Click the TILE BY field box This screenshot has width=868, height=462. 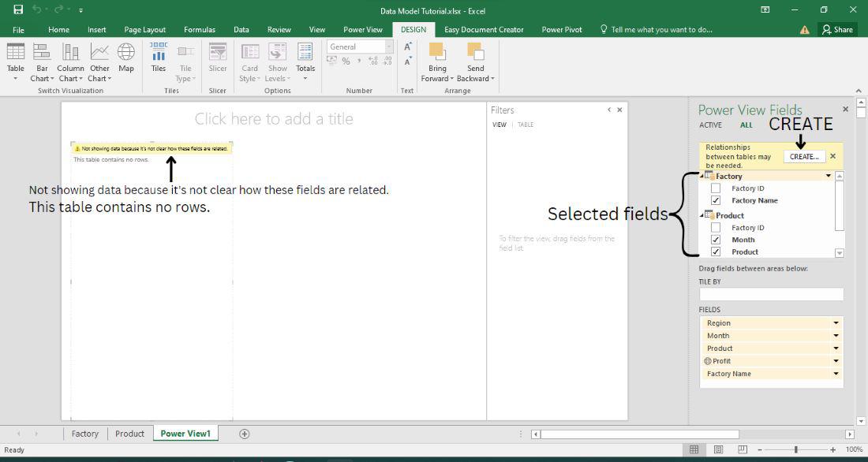[x=771, y=294]
